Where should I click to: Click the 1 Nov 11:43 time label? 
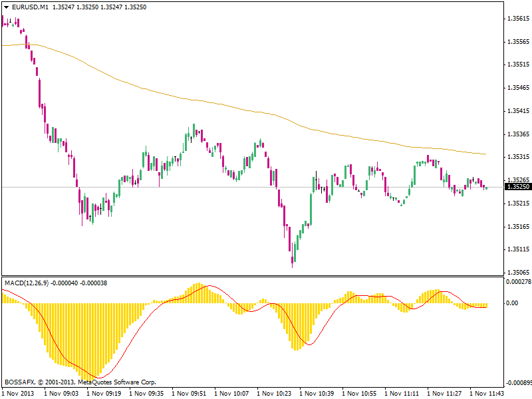(487, 394)
